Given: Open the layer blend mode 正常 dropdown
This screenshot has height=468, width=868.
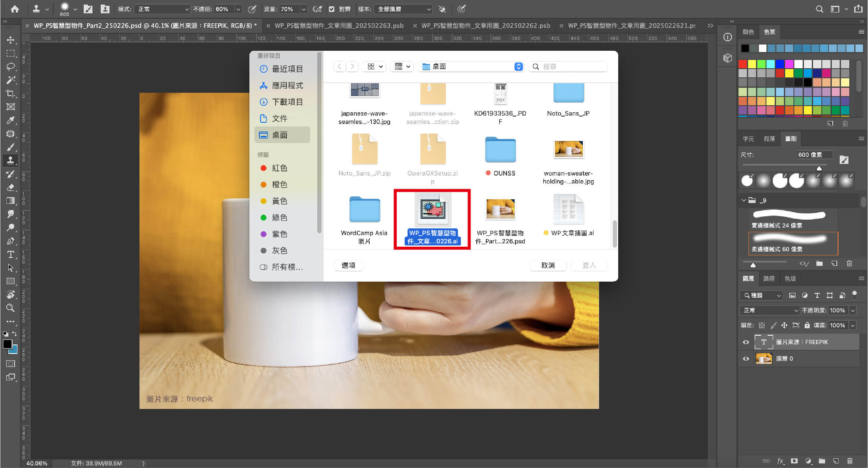Looking at the screenshot, I should coord(770,310).
